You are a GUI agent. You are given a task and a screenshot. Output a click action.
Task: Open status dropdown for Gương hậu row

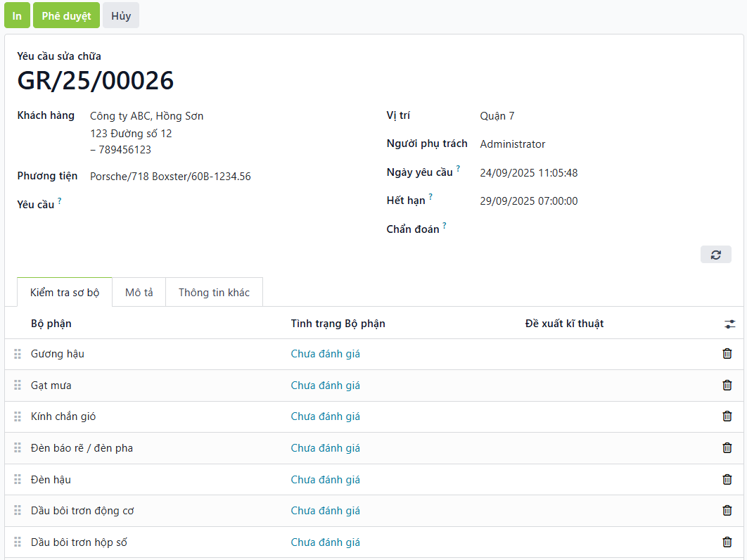pyautogui.click(x=325, y=354)
